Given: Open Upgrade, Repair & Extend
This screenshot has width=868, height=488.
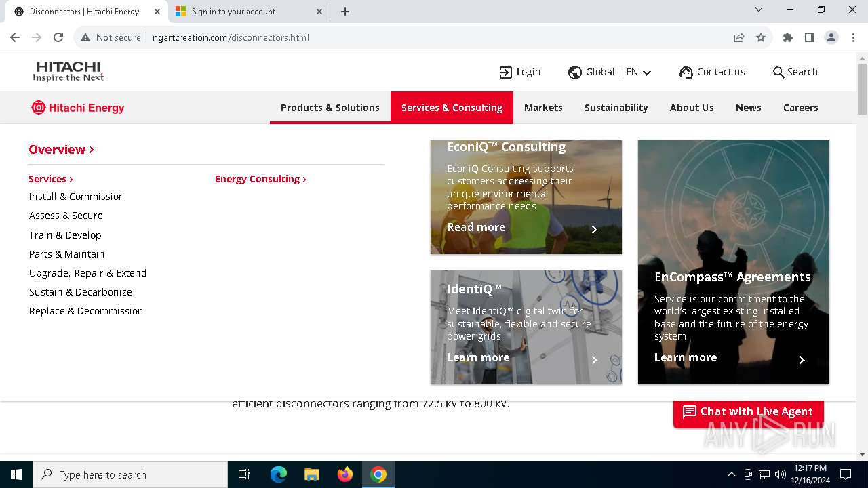Looking at the screenshot, I should point(87,273).
